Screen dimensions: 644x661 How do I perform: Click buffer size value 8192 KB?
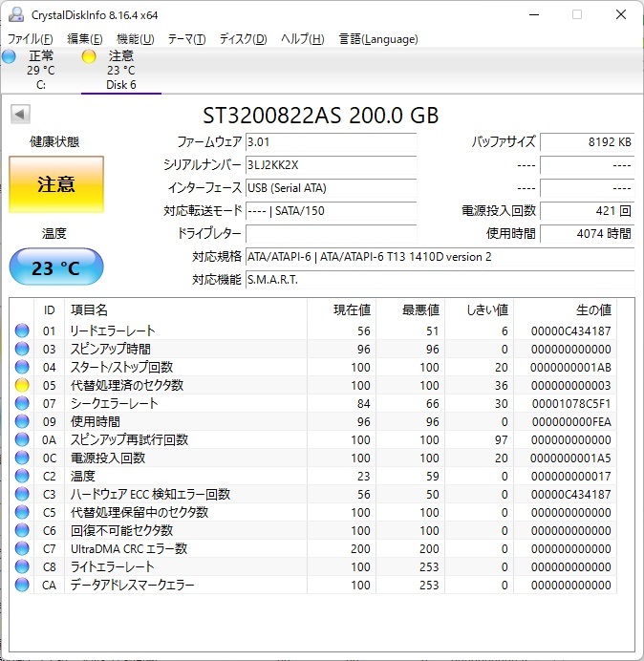coord(587,142)
